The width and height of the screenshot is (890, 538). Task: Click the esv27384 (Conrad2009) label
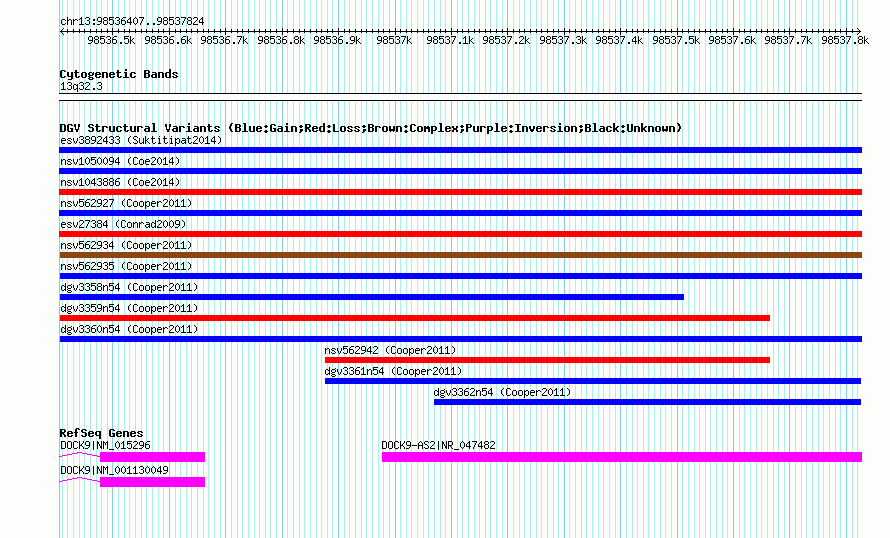pos(123,224)
